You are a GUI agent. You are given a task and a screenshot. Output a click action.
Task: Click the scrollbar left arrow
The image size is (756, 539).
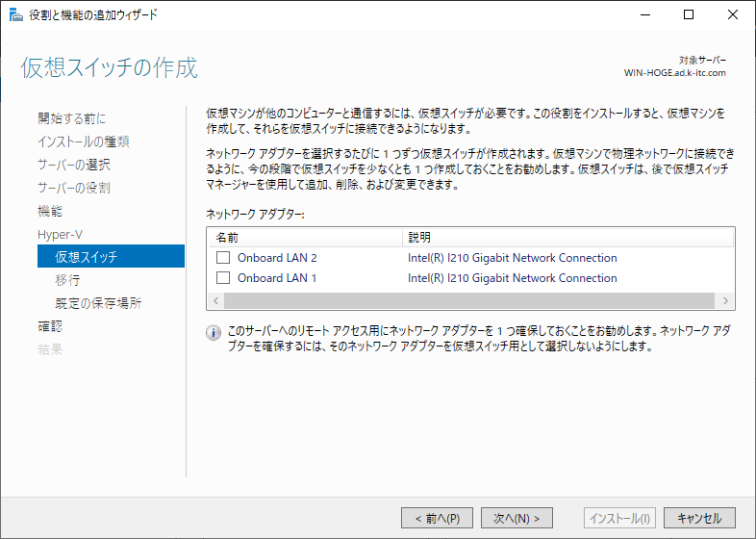(216, 300)
